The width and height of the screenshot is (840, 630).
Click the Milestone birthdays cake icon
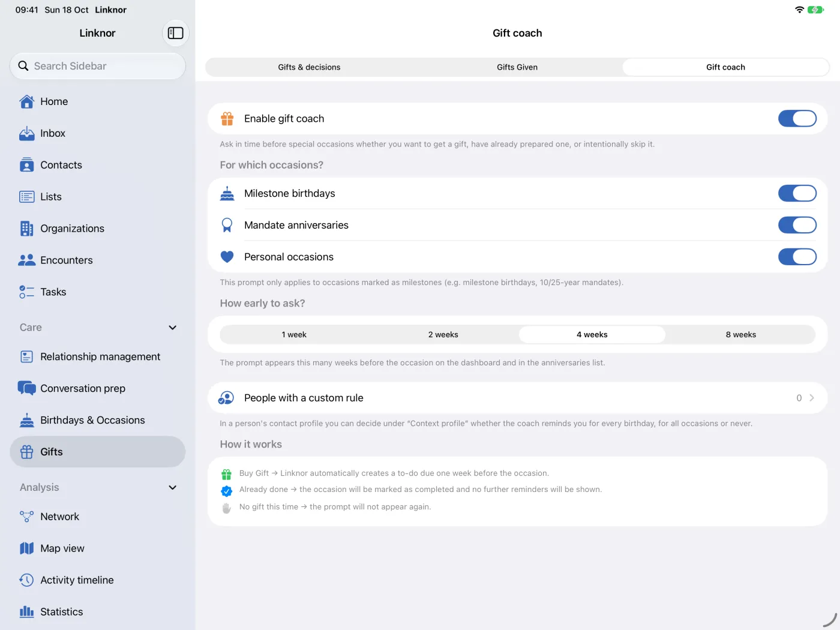tap(227, 193)
